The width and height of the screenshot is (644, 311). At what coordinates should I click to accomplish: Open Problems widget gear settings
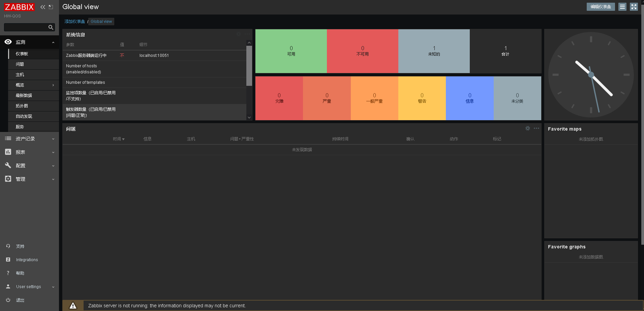click(x=528, y=128)
